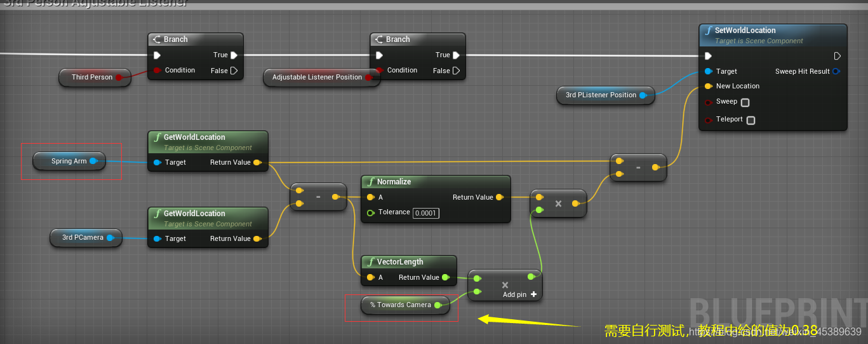The height and width of the screenshot is (344, 868).
Task: Select the upper GetWorldLocation node header
Action: point(208,142)
